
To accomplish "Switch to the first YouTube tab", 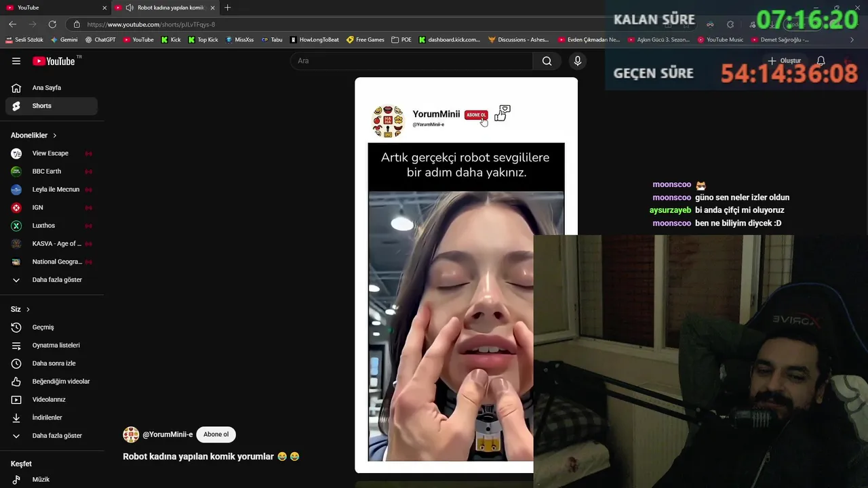I will point(56,7).
